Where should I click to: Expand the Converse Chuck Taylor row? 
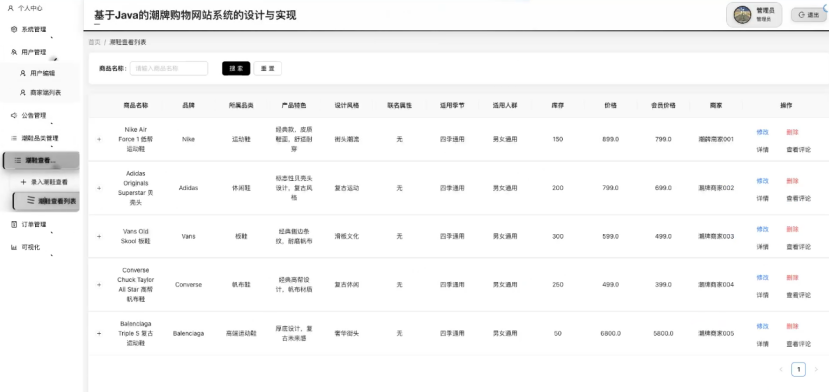tap(99, 285)
